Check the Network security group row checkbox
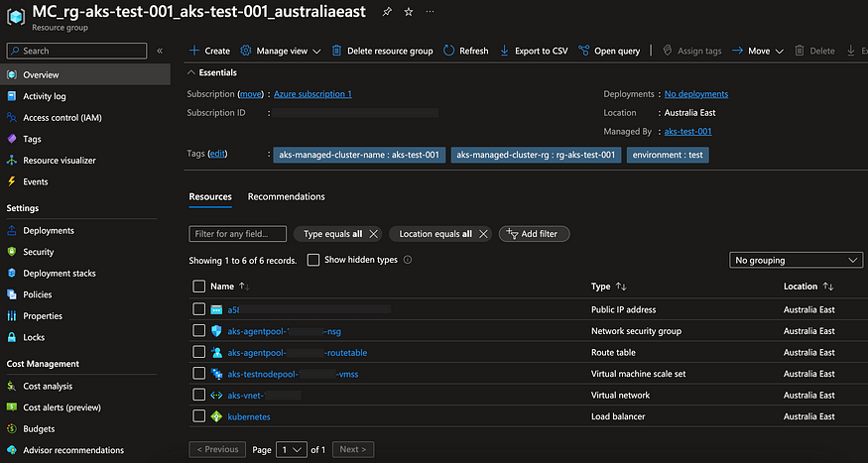Viewport: 868px width, 463px height. pyautogui.click(x=198, y=331)
